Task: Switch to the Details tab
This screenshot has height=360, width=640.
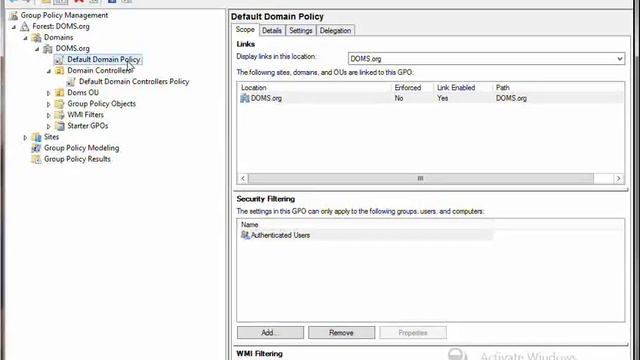Action: [272, 31]
